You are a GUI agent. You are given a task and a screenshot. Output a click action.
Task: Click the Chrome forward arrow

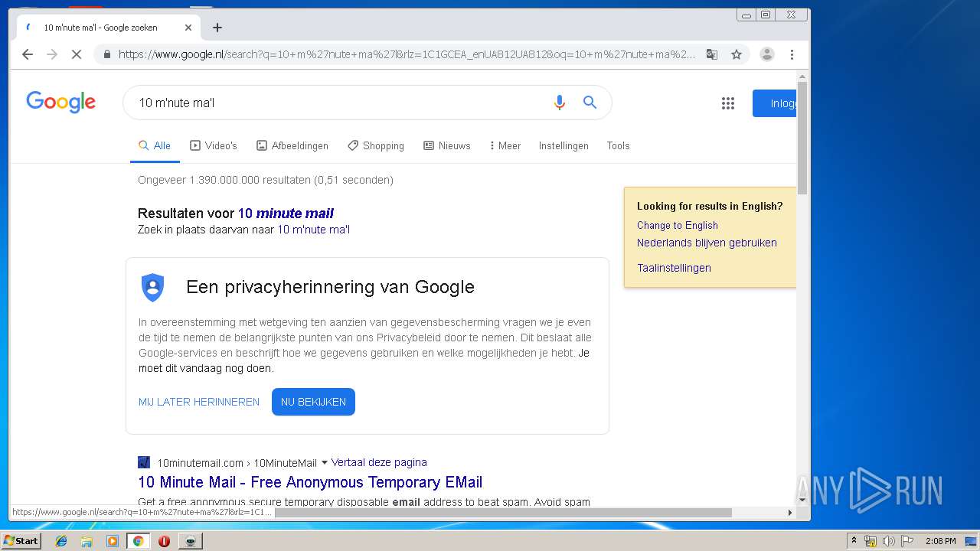click(x=52, y=54)
